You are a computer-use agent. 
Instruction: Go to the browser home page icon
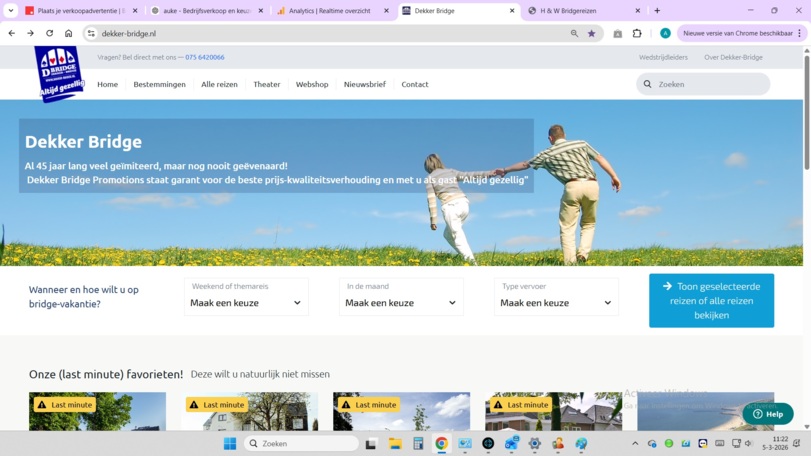coord(68,33)
